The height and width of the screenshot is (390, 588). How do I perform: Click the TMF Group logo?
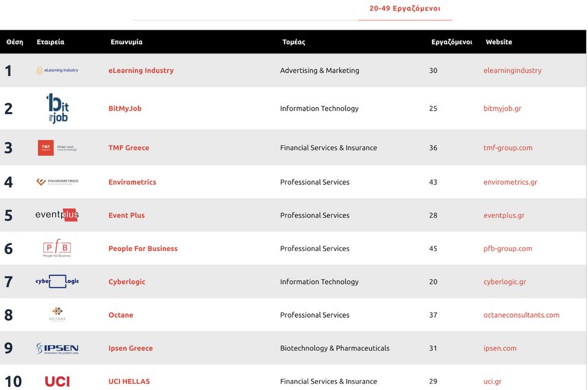57,148
